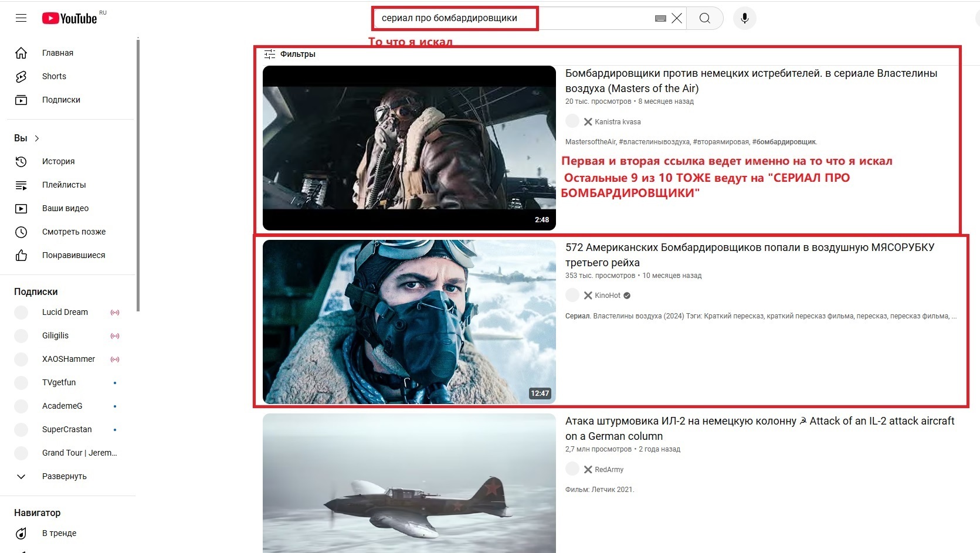Play the Masters of the Air 2:48 thumbnail
Screen dimensions: 980x553
(x=409, y=148)
